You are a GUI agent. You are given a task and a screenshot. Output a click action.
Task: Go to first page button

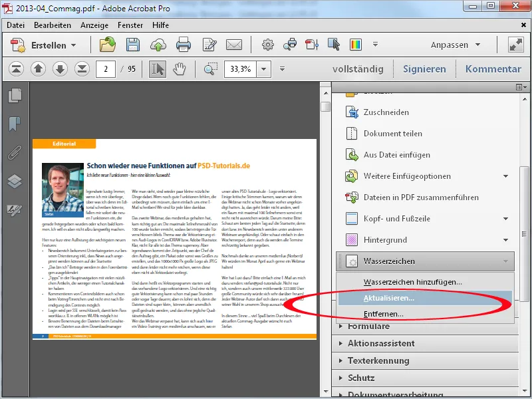(16, 69)
